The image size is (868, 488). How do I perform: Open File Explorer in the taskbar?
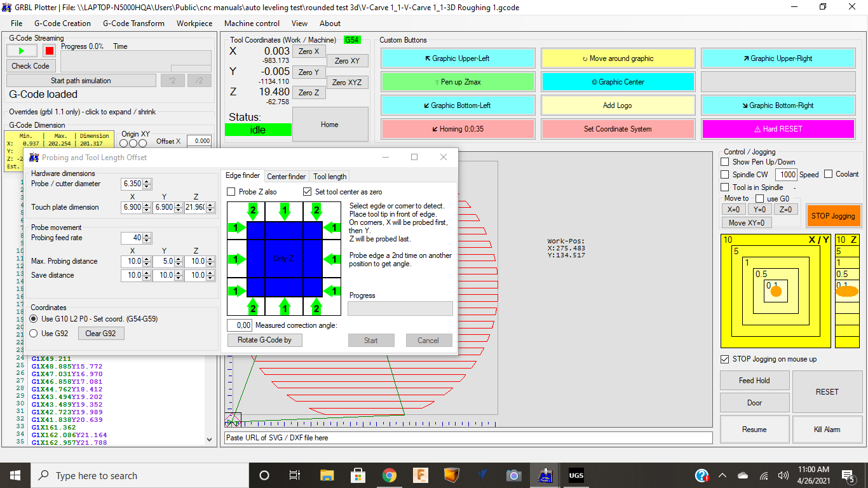[x=327, y=475]
